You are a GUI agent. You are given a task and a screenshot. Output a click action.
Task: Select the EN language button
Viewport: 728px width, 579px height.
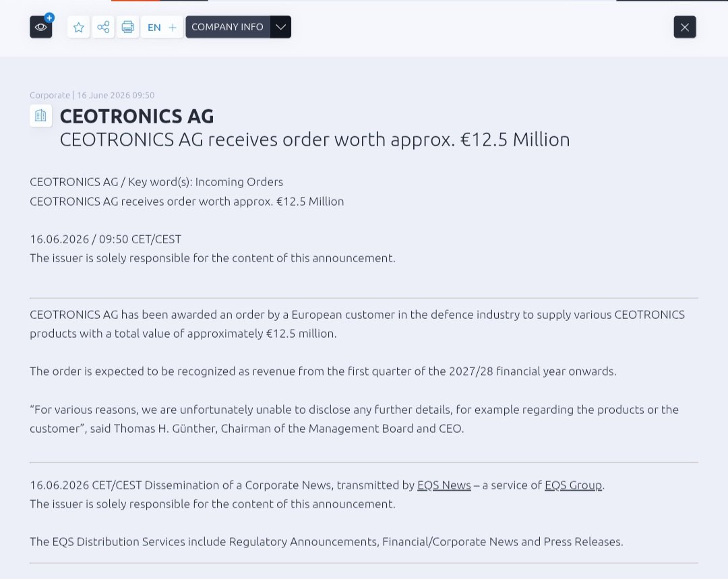tap(154, 28)
